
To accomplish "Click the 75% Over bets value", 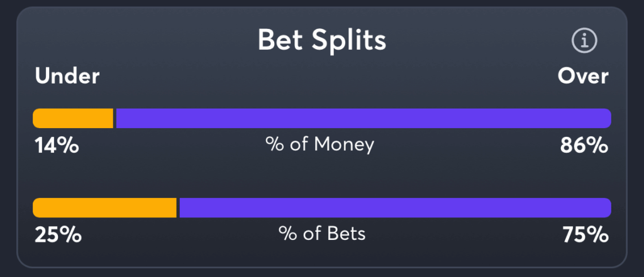I will (x=586, y=235).
